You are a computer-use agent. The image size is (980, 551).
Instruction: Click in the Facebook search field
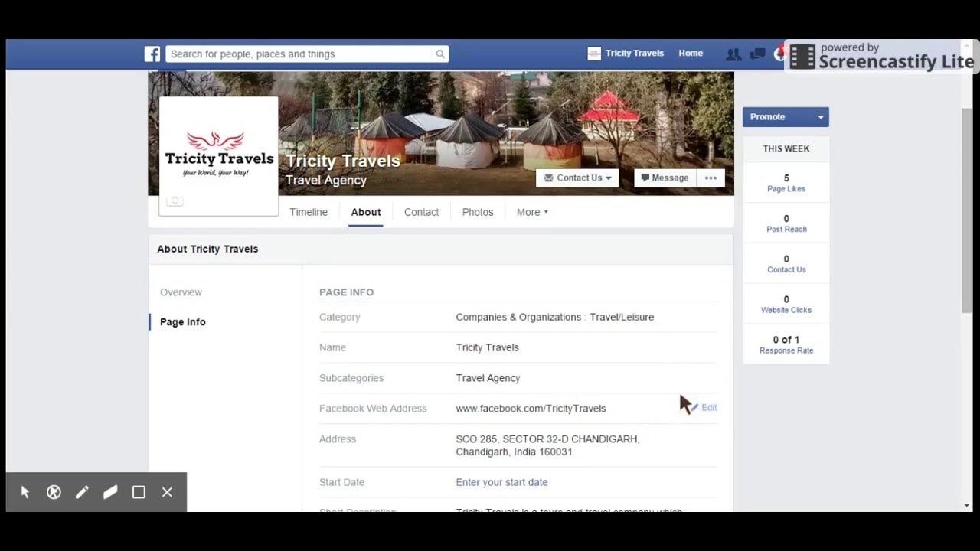click(x=300, y=54)
